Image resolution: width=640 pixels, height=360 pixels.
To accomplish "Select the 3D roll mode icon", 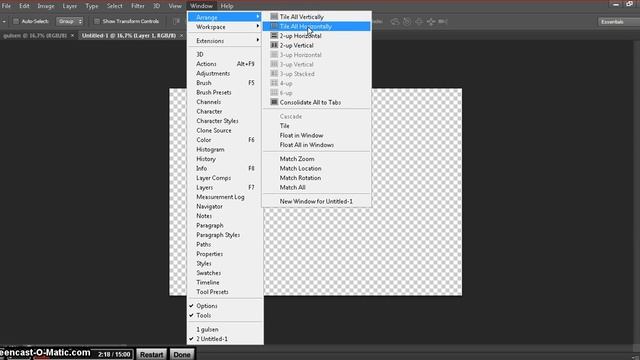I will [407, 21].
